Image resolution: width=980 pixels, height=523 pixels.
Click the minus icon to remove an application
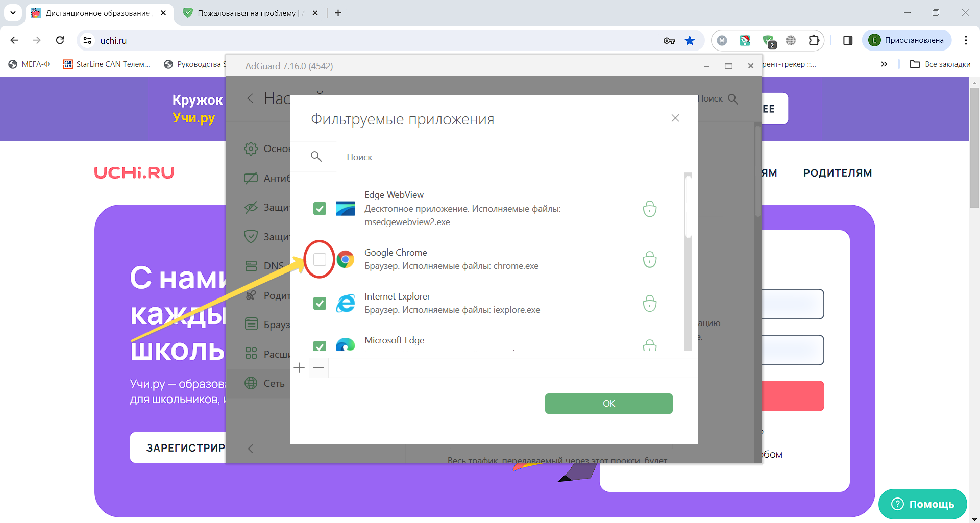click(319, 367)
